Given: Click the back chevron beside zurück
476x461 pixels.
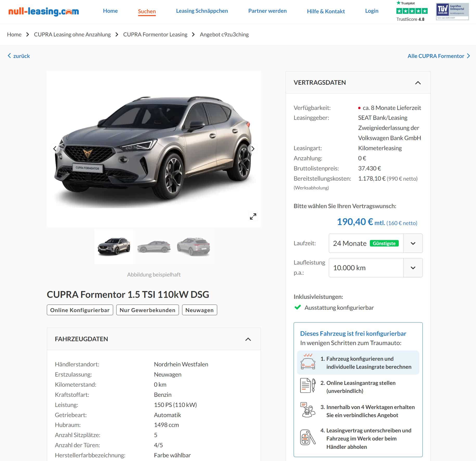Looking at the screenshot, I should pos(9,56).
